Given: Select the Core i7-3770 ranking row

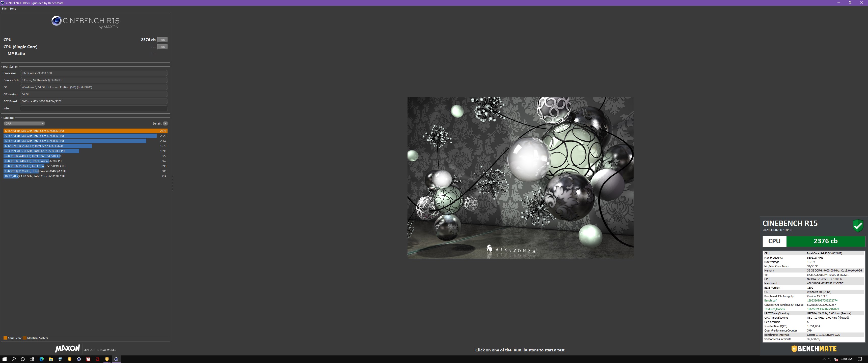Looking at the screenshot, I should (x=86, y=161).
